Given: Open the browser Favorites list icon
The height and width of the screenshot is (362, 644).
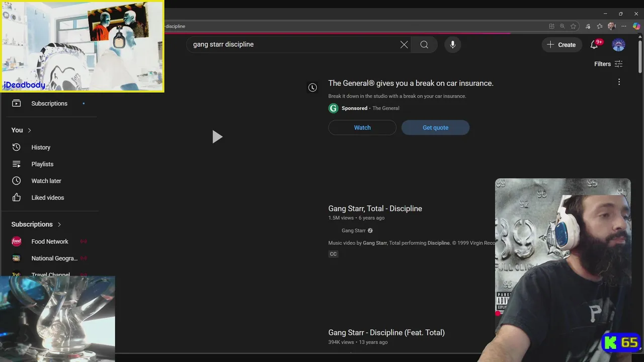Looking at the screenshot, I should [x=600, y=26].
